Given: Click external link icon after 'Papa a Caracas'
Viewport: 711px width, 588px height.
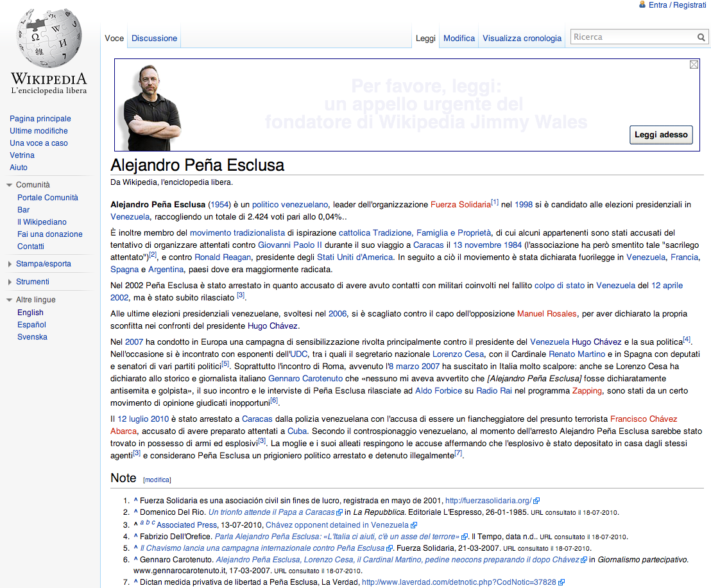Looking at the screenshot, I should (x=339, y=513).
